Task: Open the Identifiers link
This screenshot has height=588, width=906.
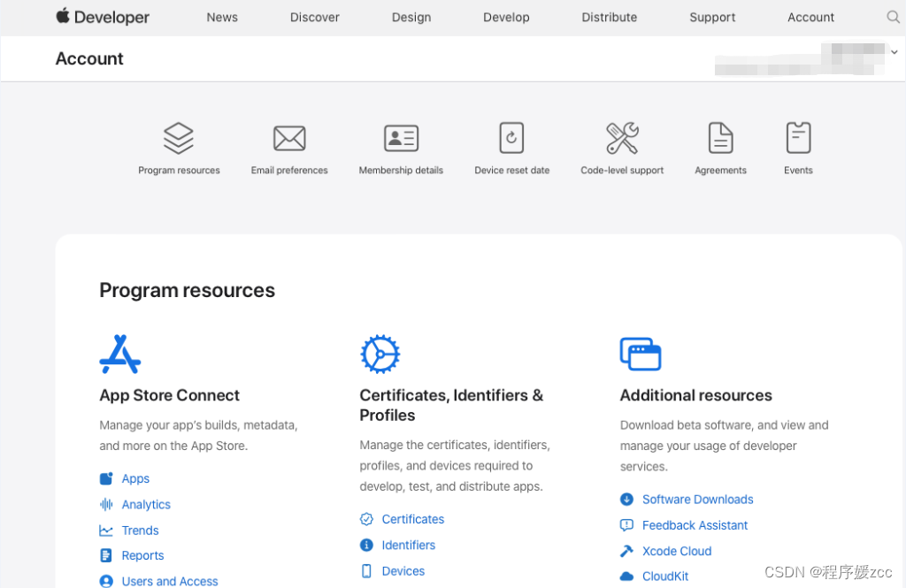Action: coord(409,546)
